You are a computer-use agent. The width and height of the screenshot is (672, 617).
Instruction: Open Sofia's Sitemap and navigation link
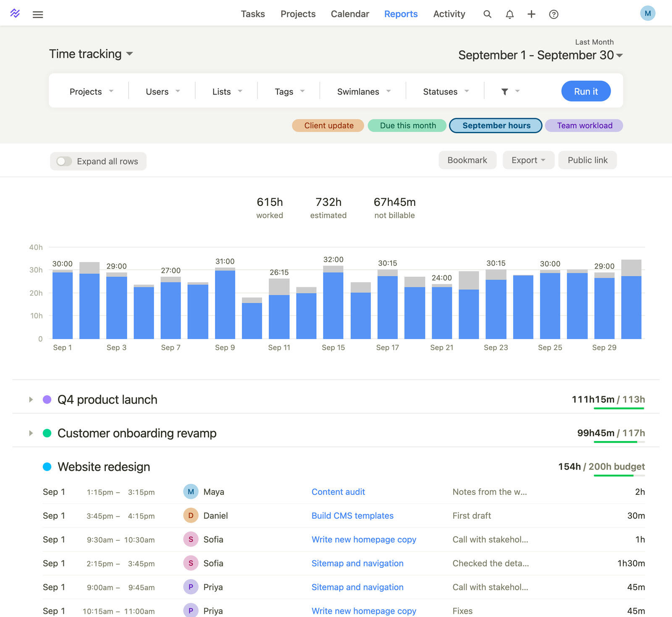point(357,563)
